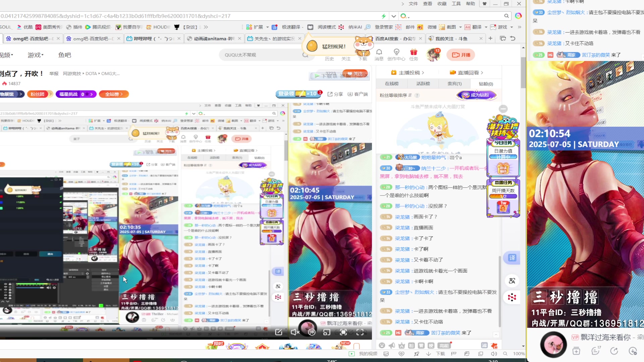Open the 直播回看 link
This screenshot has width=644, height=362.
(x=467, y=72)
